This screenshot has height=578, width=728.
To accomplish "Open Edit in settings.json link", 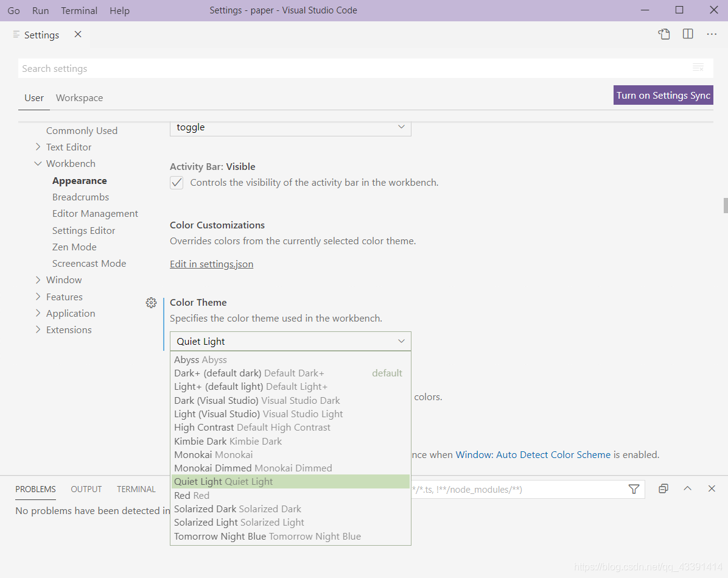I will click(x=211, y=264).
